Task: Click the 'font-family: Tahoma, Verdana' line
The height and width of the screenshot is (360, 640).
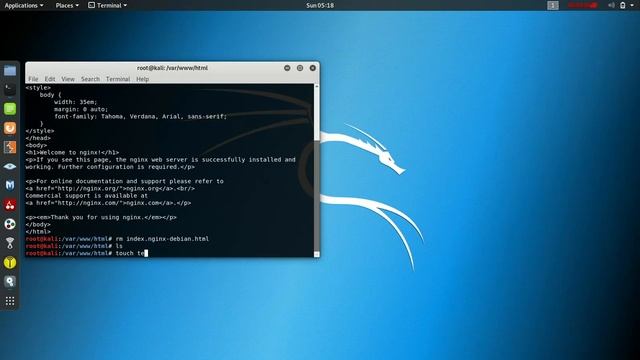Action: pos(140,116)
